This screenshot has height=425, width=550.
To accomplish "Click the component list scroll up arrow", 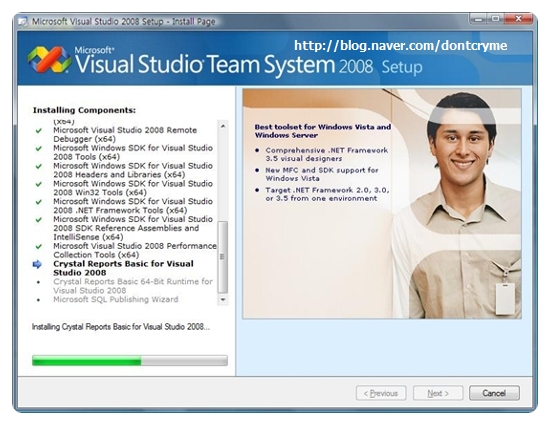I will [223, 126].
